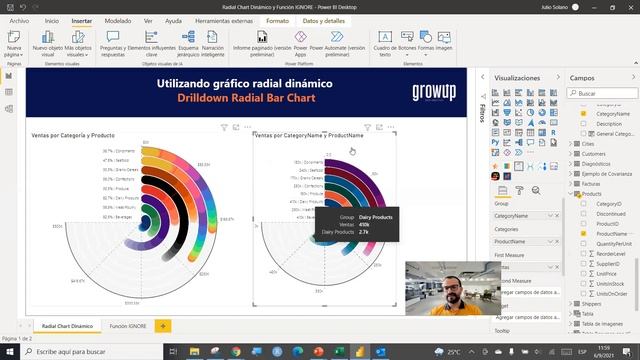Expand the Diagnósticos table

(571, 164)
